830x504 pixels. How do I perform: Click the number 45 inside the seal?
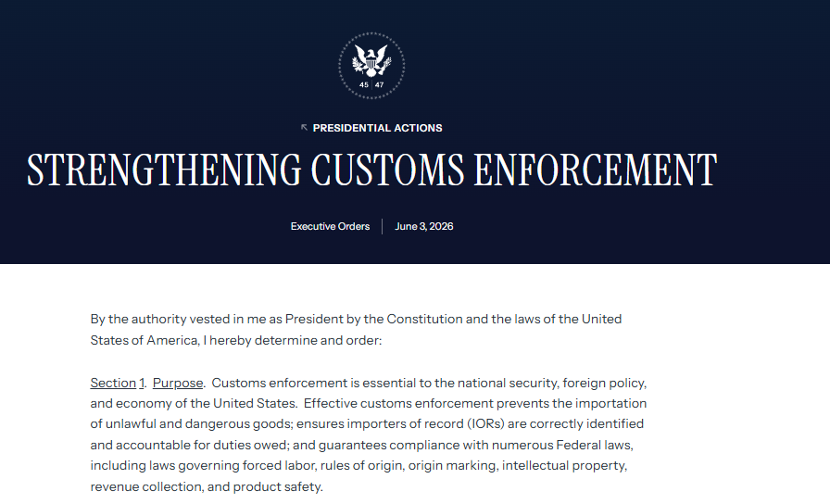point(364,84)
